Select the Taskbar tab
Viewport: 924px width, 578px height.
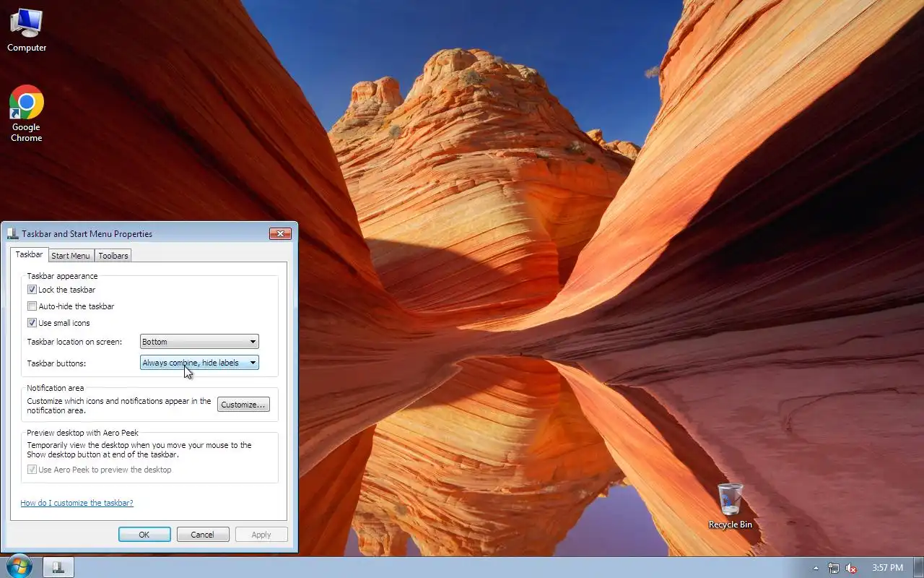(29, 254)
